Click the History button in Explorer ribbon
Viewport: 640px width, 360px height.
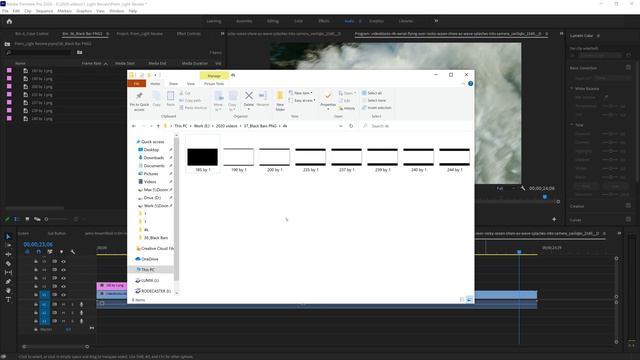347,108
